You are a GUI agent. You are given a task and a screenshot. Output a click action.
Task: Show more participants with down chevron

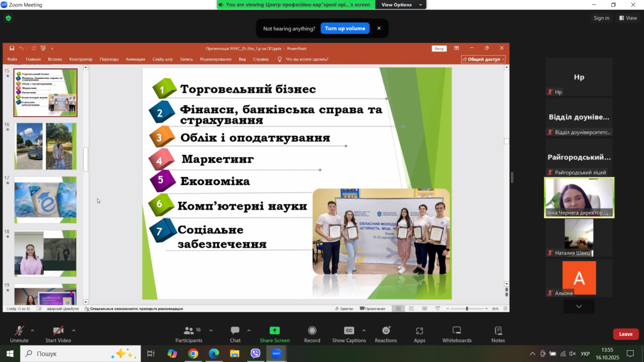click(579, 306)
